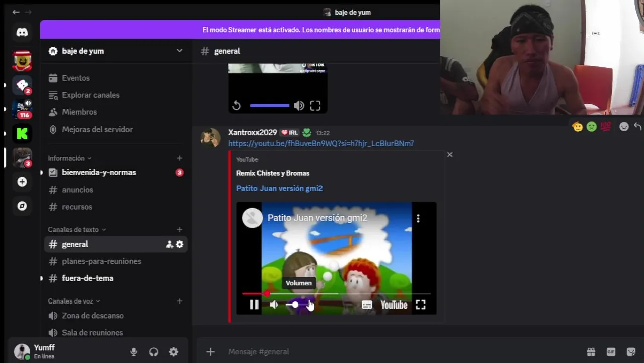Collapse the Información category
The image size is (644, 363).
click(70, 158)
